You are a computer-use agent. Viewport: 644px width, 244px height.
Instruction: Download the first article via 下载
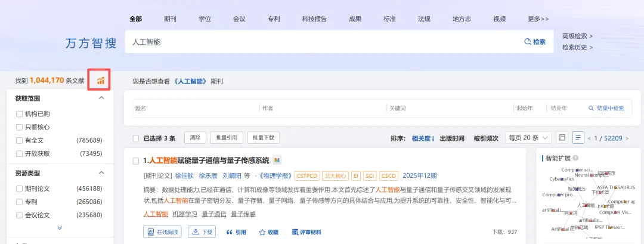click(x=202, y=231)
